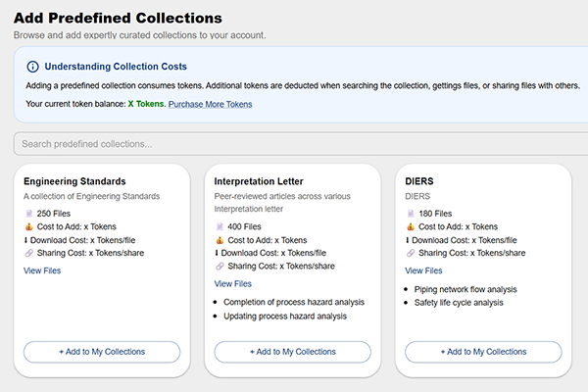
Task: Click the Engineering Standards card title
Action: click(74, 181)
